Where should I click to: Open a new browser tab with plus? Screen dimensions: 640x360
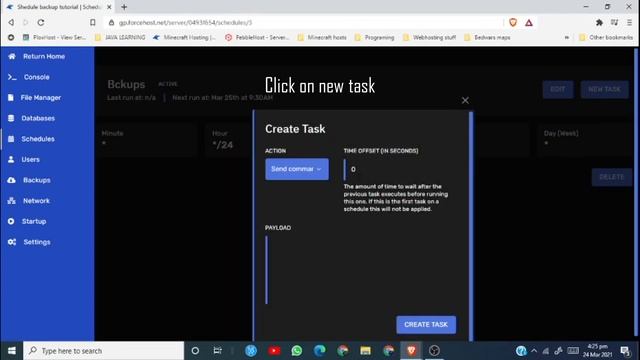coord(124,7)
